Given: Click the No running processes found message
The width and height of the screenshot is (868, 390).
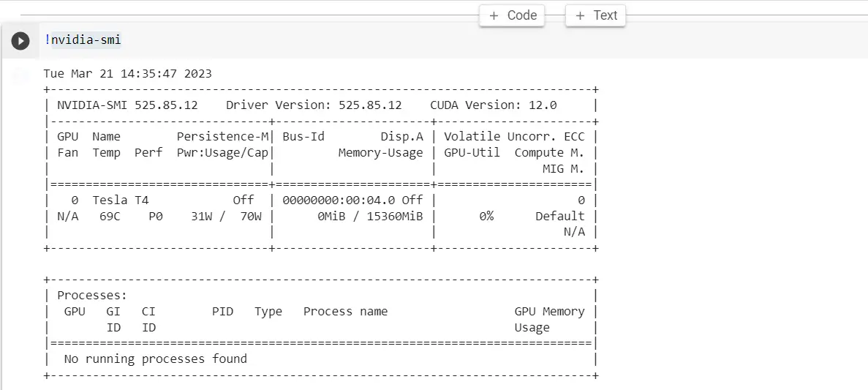Looking at the screenshot, I should [155, 359].
